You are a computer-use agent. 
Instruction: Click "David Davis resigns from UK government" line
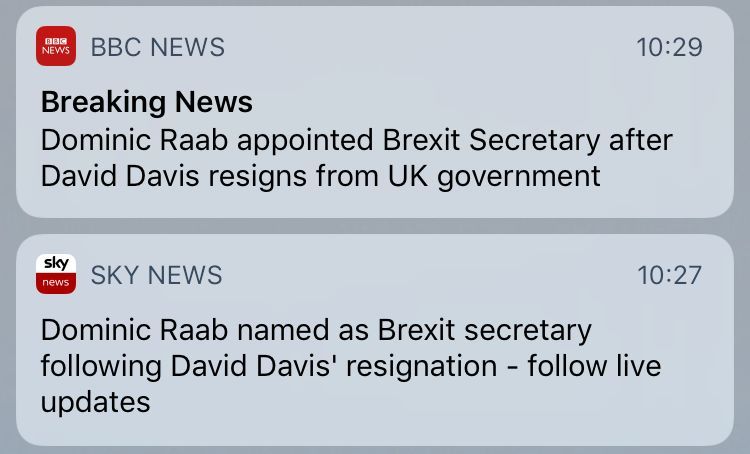point(320,176)
